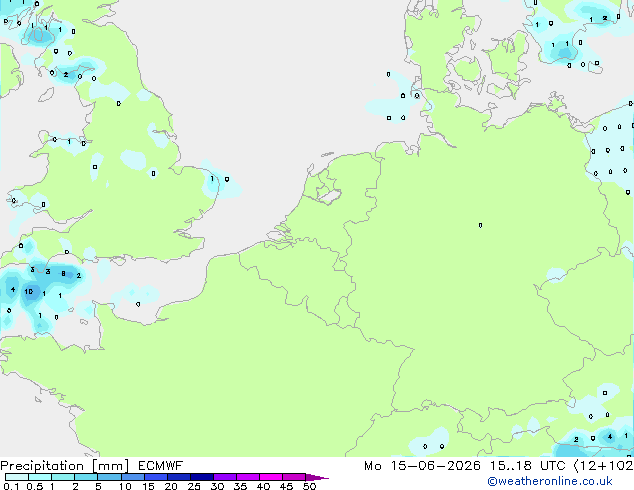Click the '4' value at the bottom-right Alps

point(610,437)
